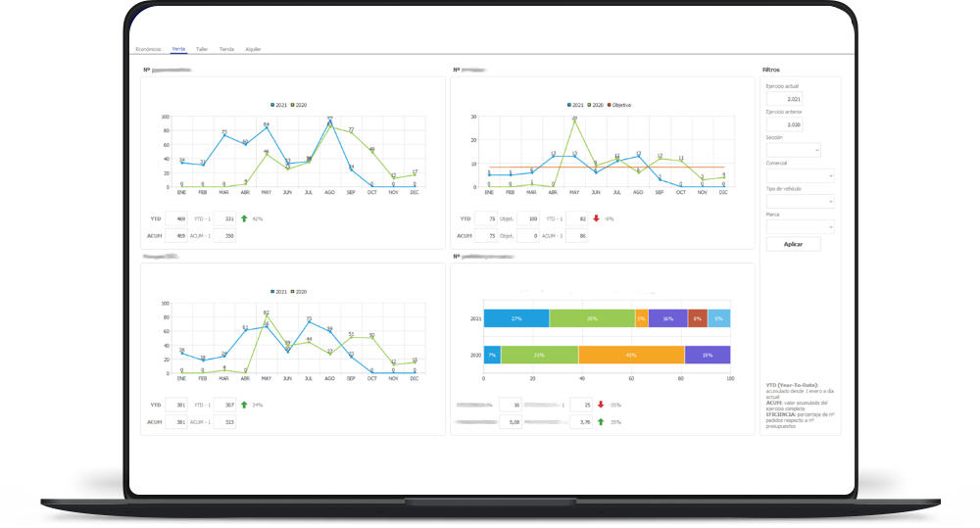The image size is (980, 528).
Task: Click the YTD field showing 469
Action: pos(176,218)
